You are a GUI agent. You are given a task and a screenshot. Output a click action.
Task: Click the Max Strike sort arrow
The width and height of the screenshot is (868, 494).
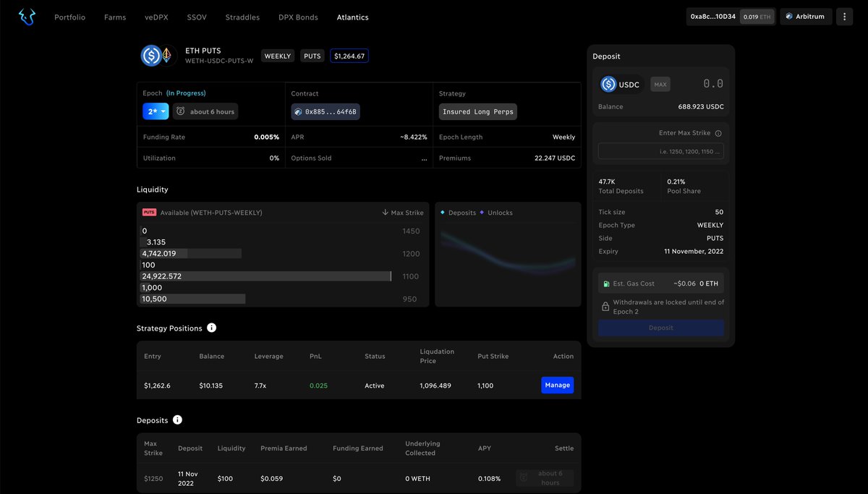coord(386,213)
